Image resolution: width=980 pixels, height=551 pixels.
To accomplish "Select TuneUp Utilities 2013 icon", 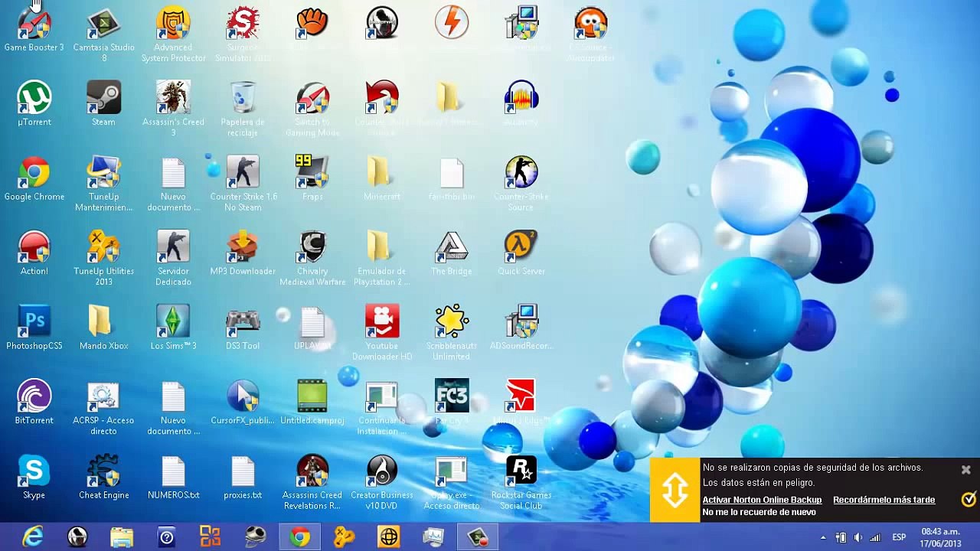I will coord(103,258).
